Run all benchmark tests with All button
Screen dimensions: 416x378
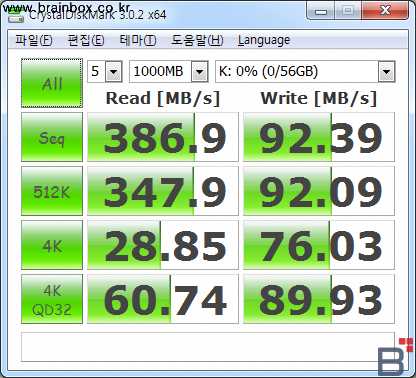[x=52, y=83]
